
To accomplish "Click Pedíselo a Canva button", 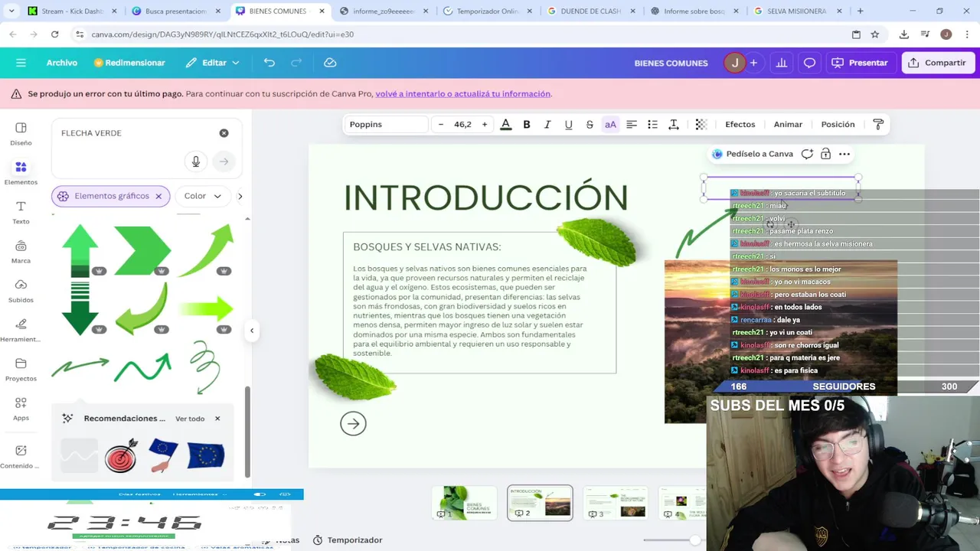I will pos(752,154).
